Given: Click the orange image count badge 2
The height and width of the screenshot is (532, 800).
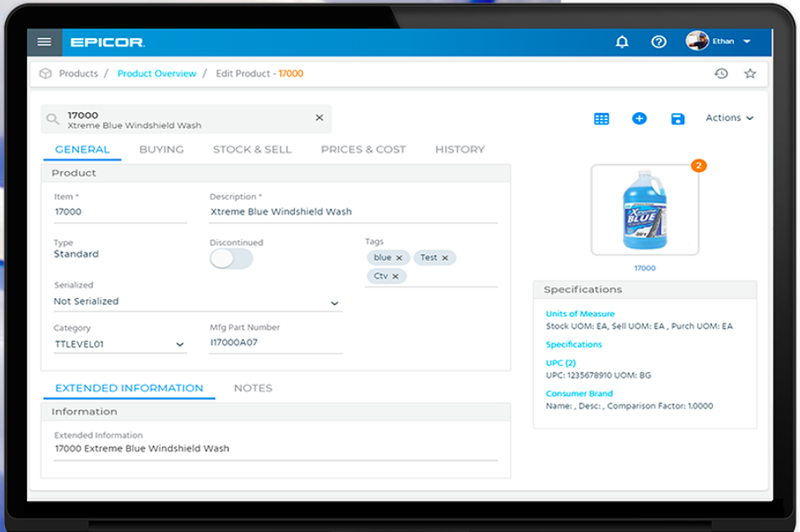Looking at the screenshot, I should pyautogui.click(x=698, y=166).
